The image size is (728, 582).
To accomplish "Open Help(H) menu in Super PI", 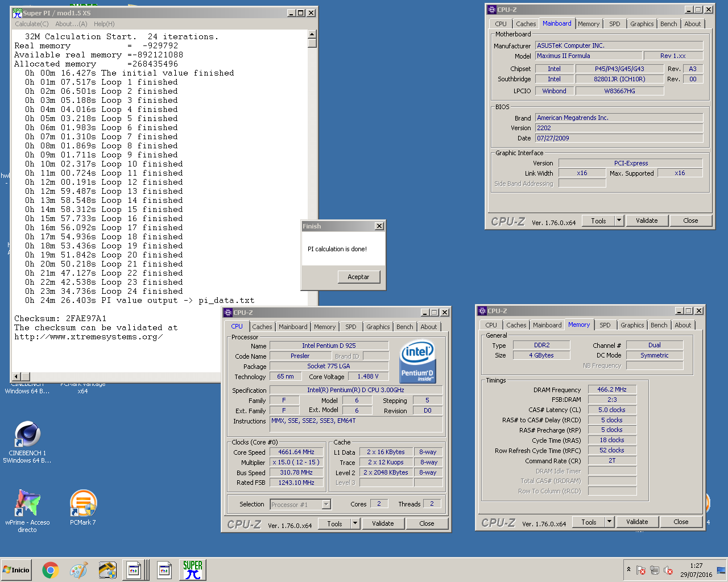I will 104,24.
